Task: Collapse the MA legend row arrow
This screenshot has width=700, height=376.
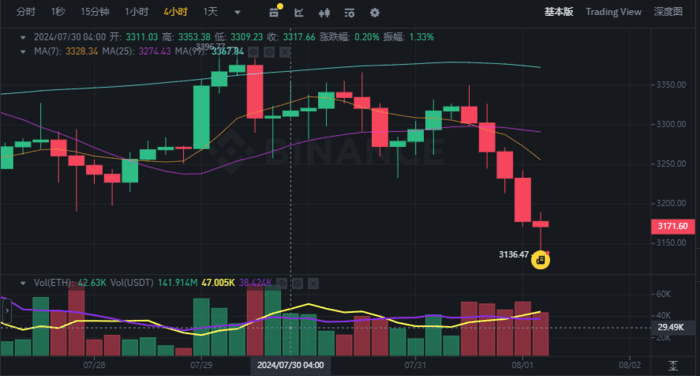Action: tap(23, 51)
